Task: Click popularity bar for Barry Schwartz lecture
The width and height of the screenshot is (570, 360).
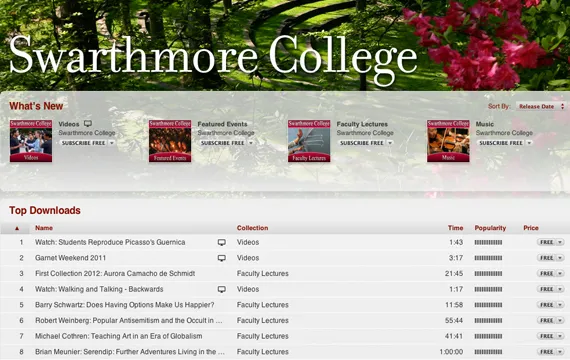Action: [488, 305]
